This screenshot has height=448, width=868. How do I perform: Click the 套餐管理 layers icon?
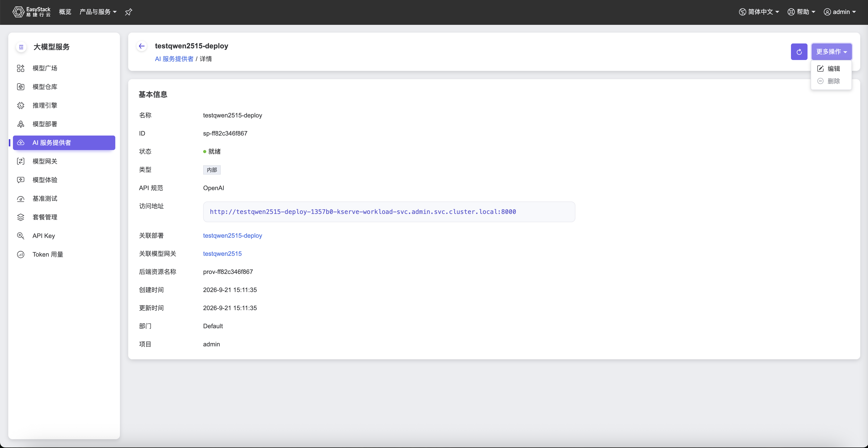coord(21,217)
